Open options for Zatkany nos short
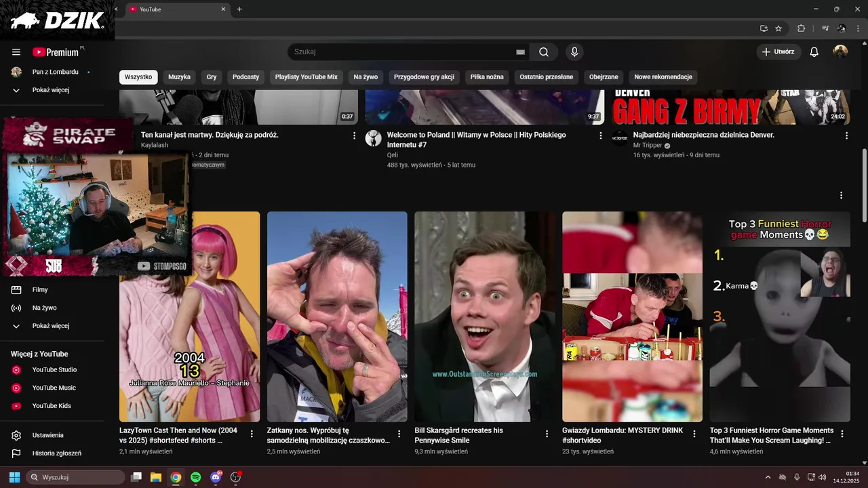The height and width of the screenshot is (488, 868). [x=399, y=434]
